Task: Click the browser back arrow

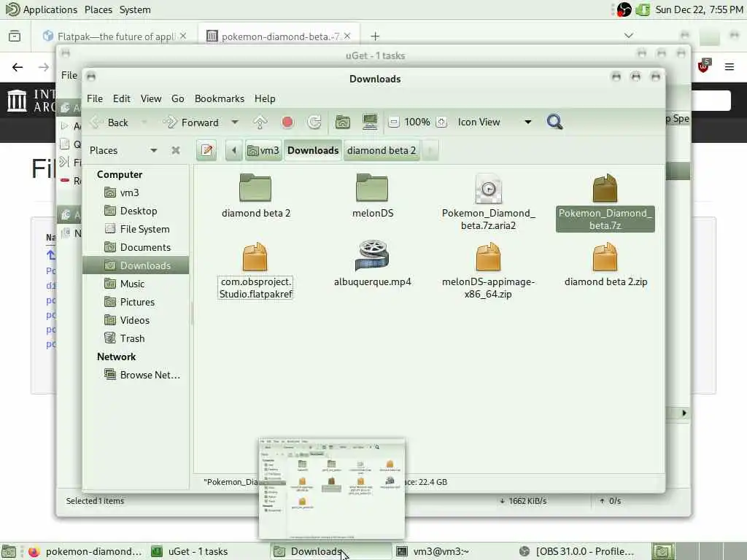Action: (18, 67)
